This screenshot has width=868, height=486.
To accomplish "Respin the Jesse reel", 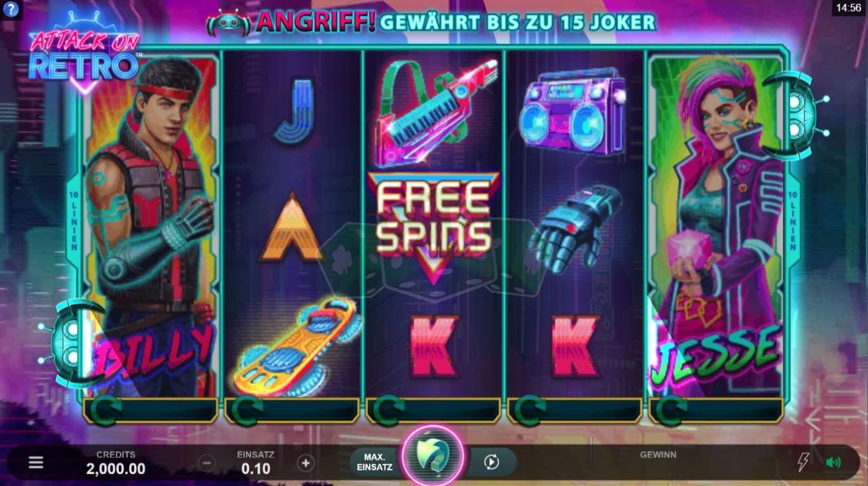I will 717,410.
